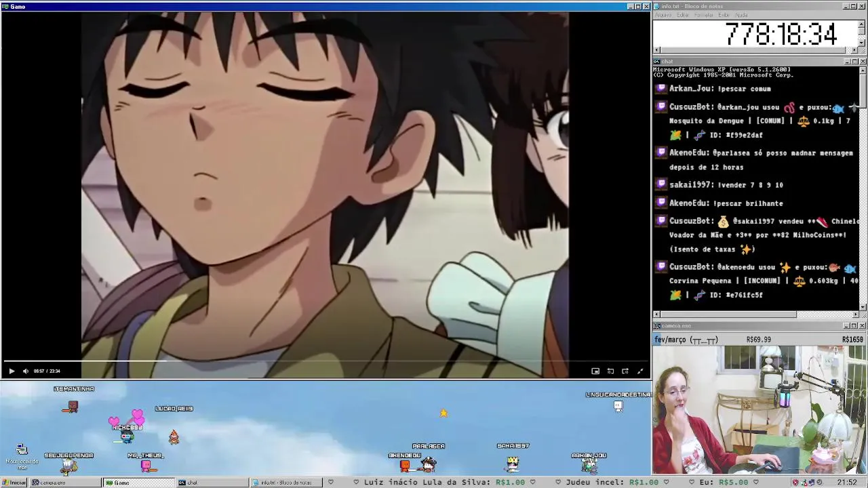Image resolution: width=868 pixels, height=488 pixels.
Task: Click the LINGUICANDADESTINA white avatar
Action: click(618, 406)
